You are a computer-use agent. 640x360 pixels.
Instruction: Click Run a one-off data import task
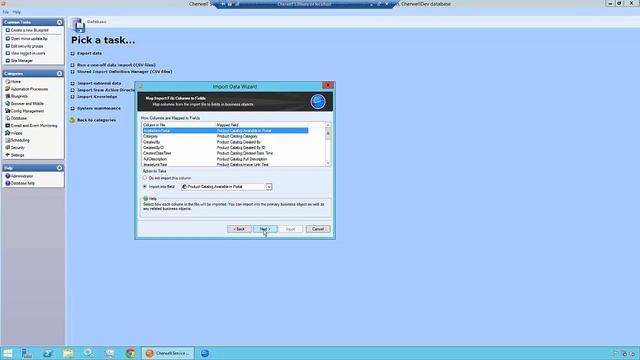coord(116,65)
